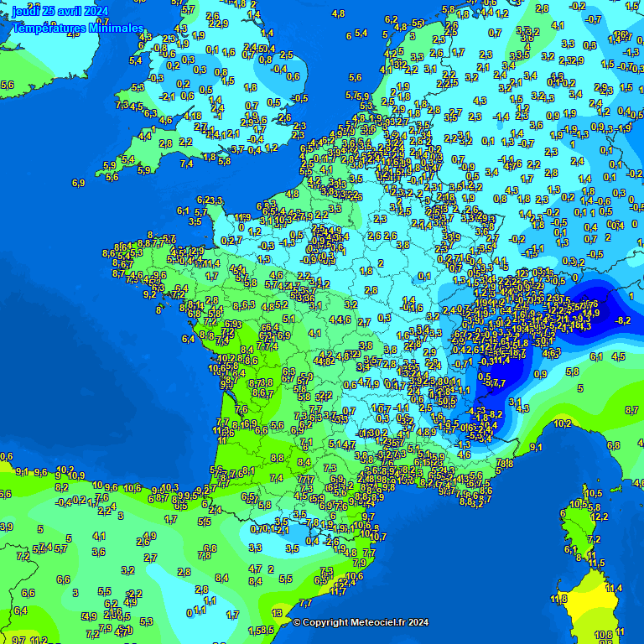This screenshot has width=644, height=644.
Task: Click the 6,1 reading in the English Channel
Action: coord(183,211)
